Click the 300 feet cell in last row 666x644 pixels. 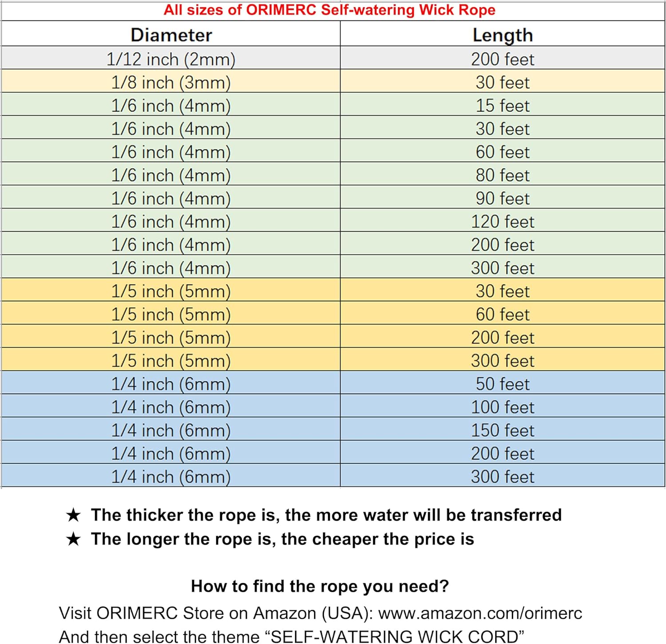coord(503,476)
